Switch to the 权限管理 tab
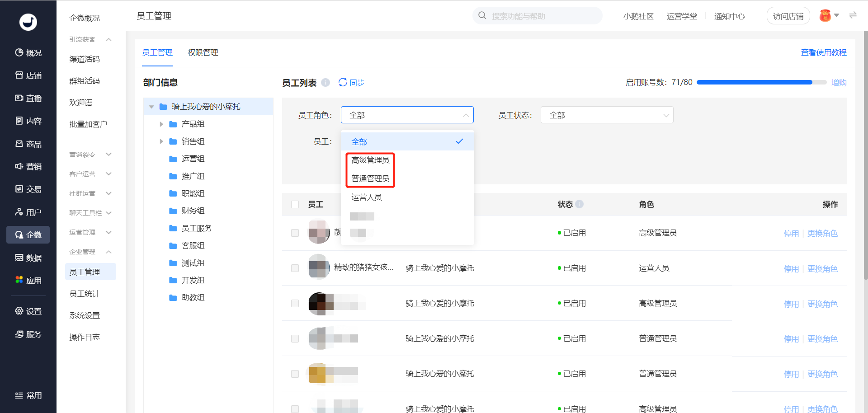Viewport: 868px width, 413px height. 203,52
